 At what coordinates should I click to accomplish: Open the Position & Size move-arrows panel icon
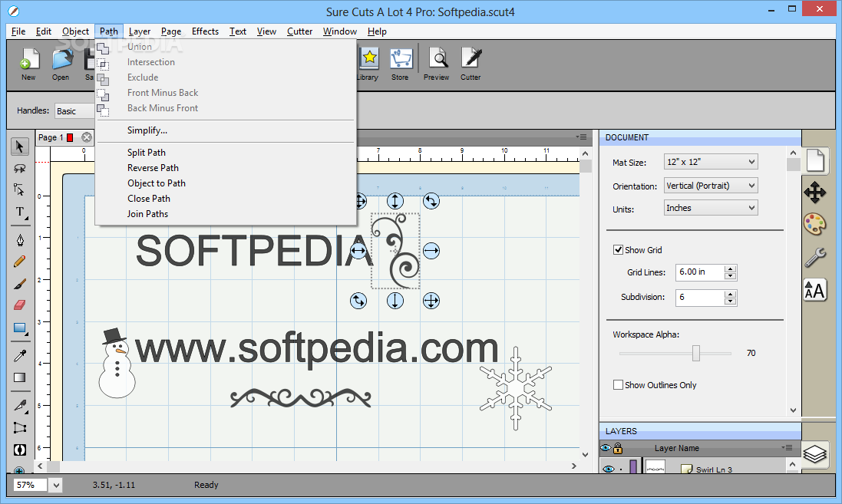tap(815, 192)
